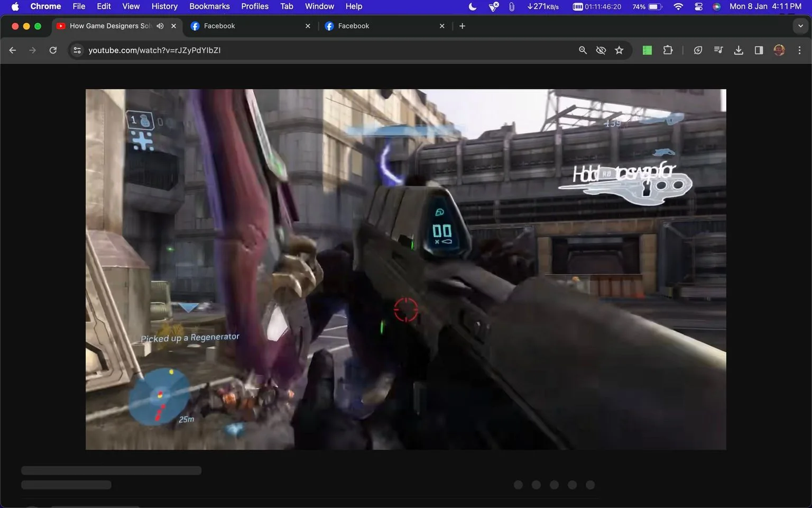Image resolution: width=812 pixels, height=508 pixels.
Task: Click the green extension icon
Action: [647, 50]
